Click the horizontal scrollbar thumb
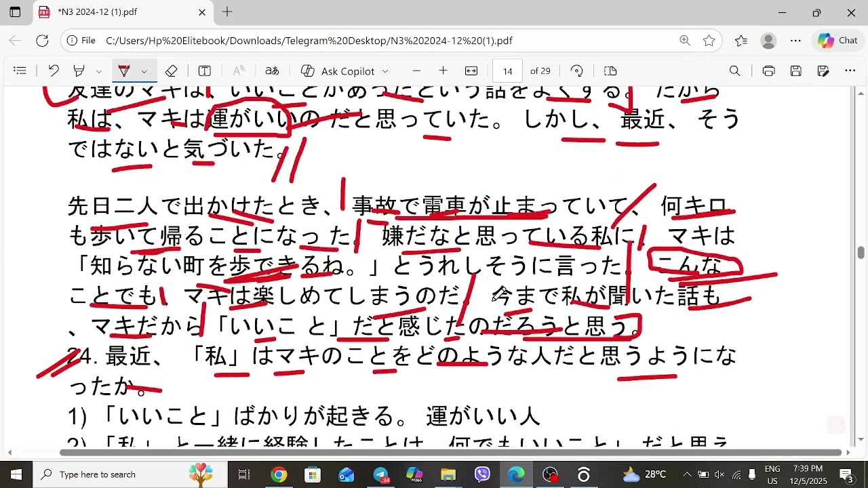Viewport: 868px width, 488px height. [x=450, y=452]
